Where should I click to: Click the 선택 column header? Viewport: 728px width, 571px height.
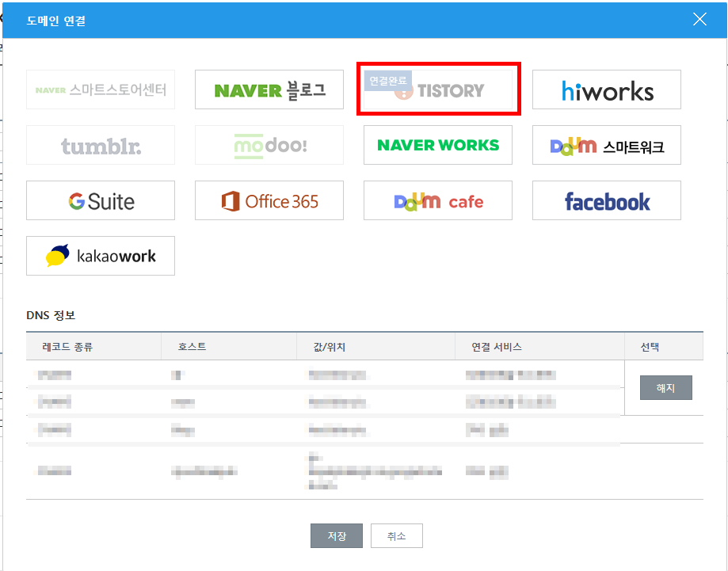click(x=664, y=346)
